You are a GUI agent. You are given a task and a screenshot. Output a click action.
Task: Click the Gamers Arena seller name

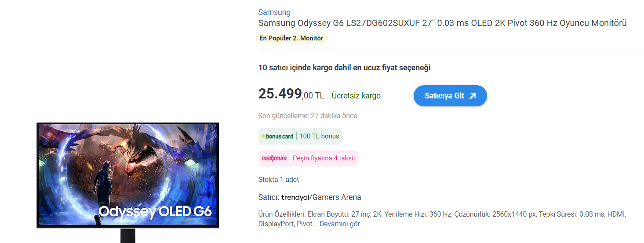click(337, 197)
